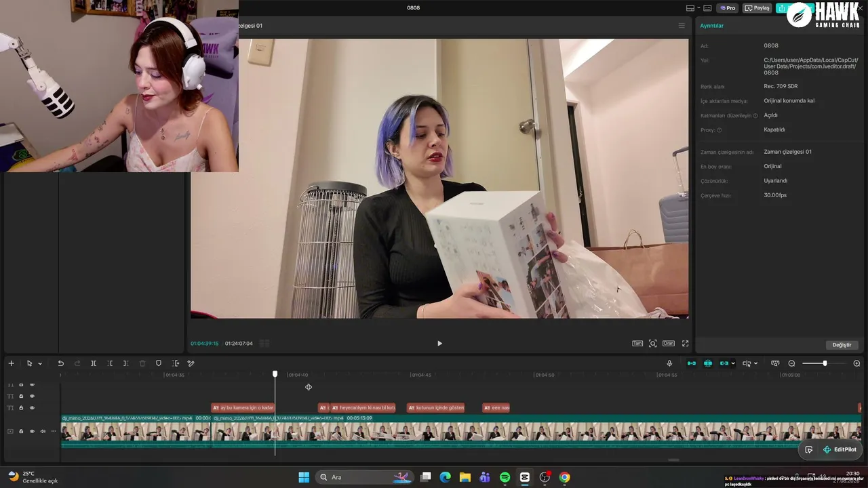Toggle clip linkage
The width and height of the screenshot is (868, 488).
point(724,363)
